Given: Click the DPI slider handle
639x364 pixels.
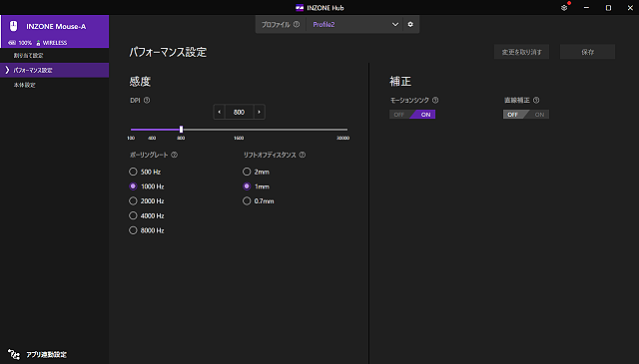Looking at the screenshot, I should [181, 130].
